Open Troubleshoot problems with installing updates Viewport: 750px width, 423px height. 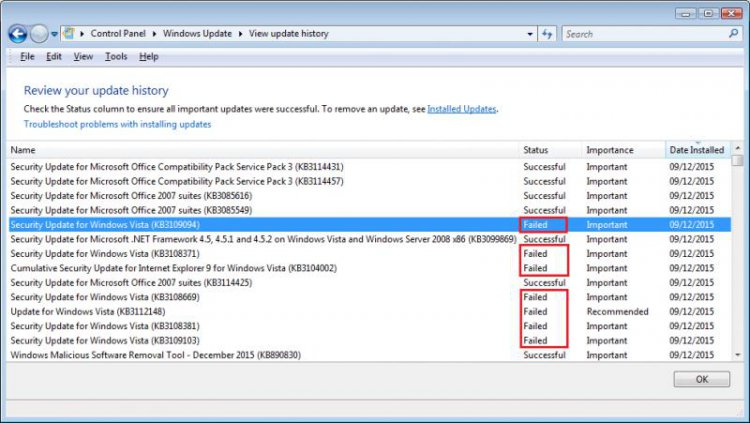pos(117,124)
